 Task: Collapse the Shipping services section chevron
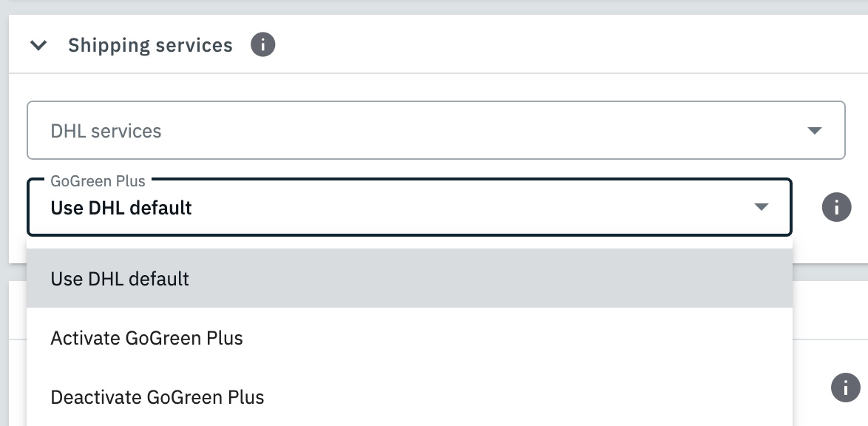click(38, 46)
